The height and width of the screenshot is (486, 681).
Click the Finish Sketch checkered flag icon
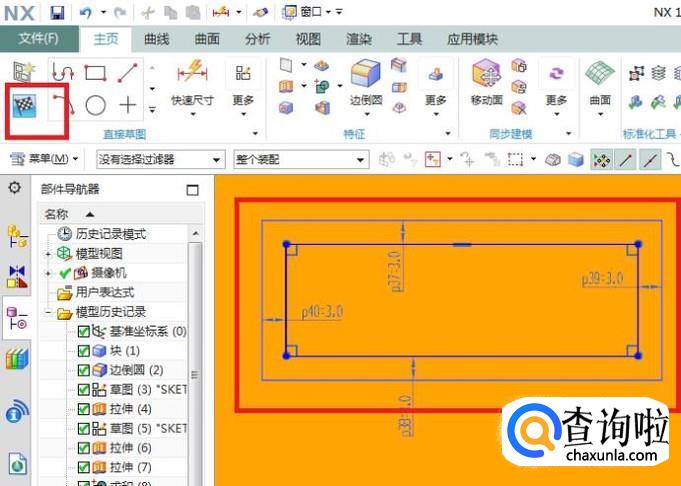pyautogui.click(x=24, y=106)
